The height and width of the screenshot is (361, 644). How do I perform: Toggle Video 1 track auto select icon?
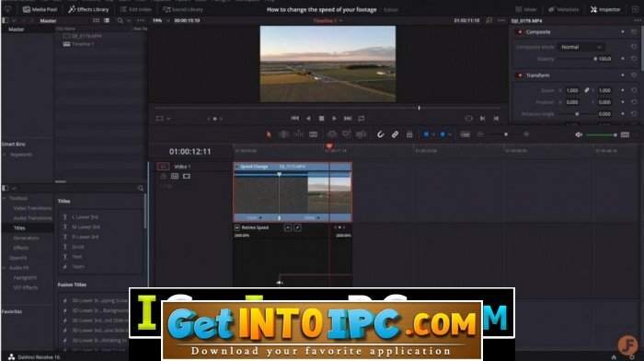click(x=175, y=176)
